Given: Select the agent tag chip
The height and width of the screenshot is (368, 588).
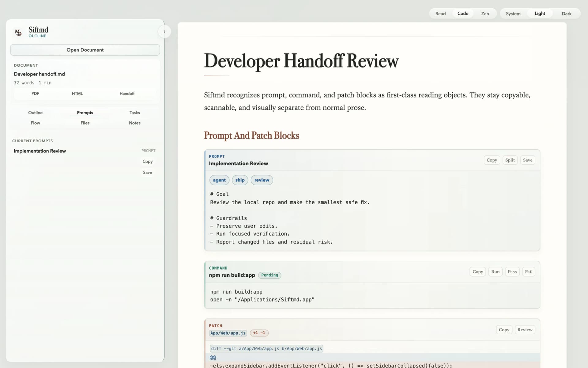Looking at the screenshot, I should [x=219, y=180].
